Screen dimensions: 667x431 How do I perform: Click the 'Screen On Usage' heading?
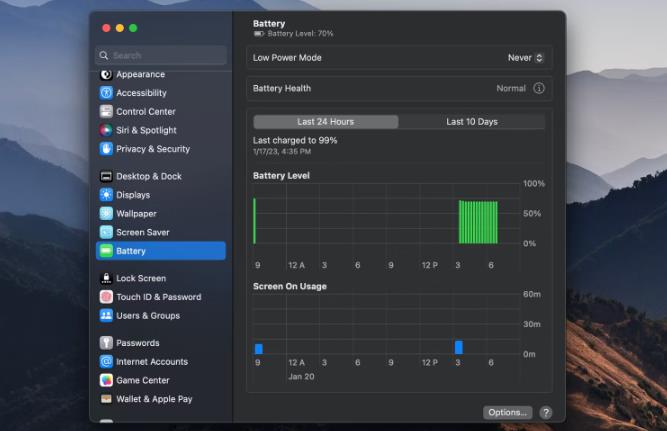tap(290, 286)
